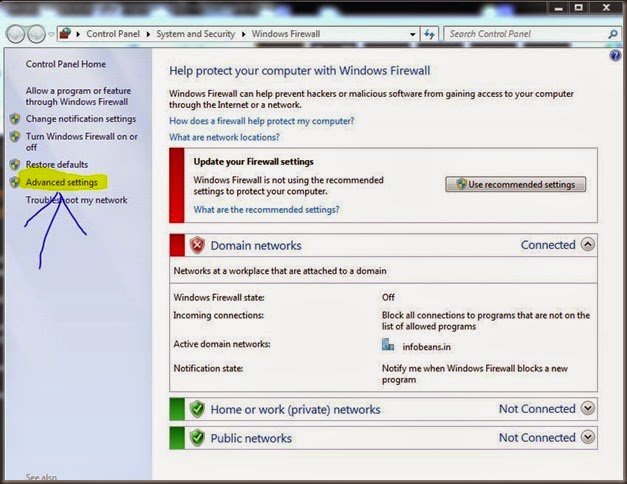Click 'Update your Firewall settings' heading
The width and height of the screenshot is (627, 484).
pos(254,162)
